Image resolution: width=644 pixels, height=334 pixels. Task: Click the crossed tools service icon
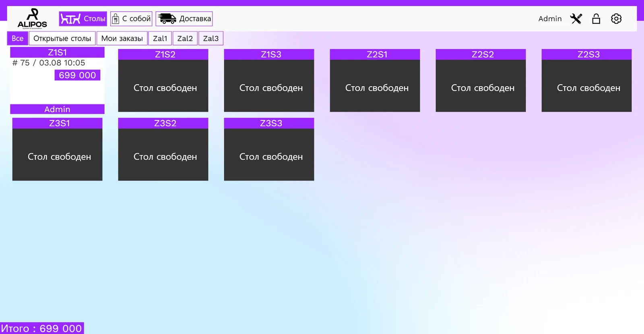(x=576, y=19)
